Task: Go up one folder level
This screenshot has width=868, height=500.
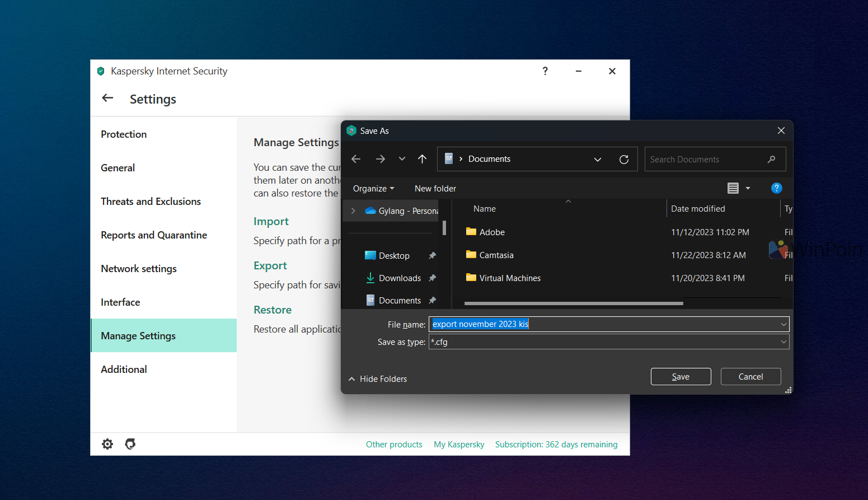Action: coord(423,159)
